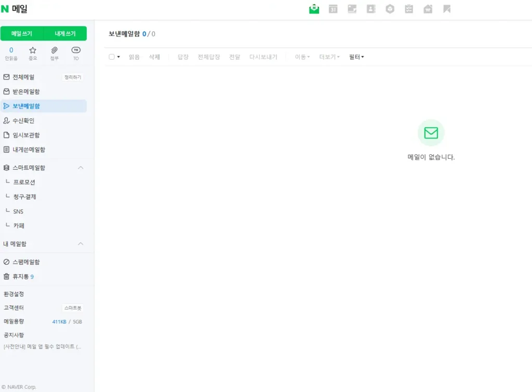The width and height of the screenshot is (532, 392).
Task: Select the 임시보관함 drafts folder
Action: click(x=25, y=135)
